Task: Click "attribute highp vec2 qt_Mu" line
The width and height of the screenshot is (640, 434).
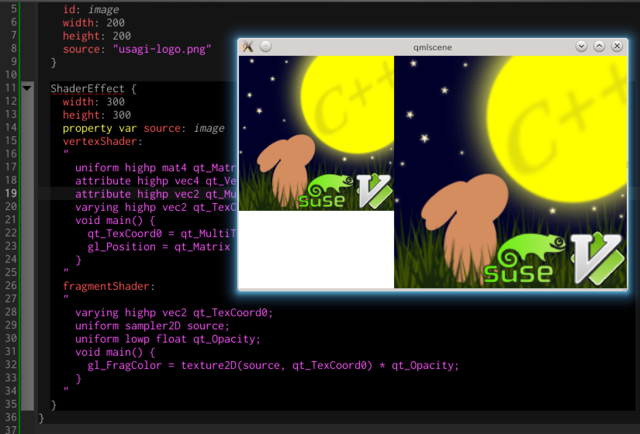Action: click(x=156, y=194)
